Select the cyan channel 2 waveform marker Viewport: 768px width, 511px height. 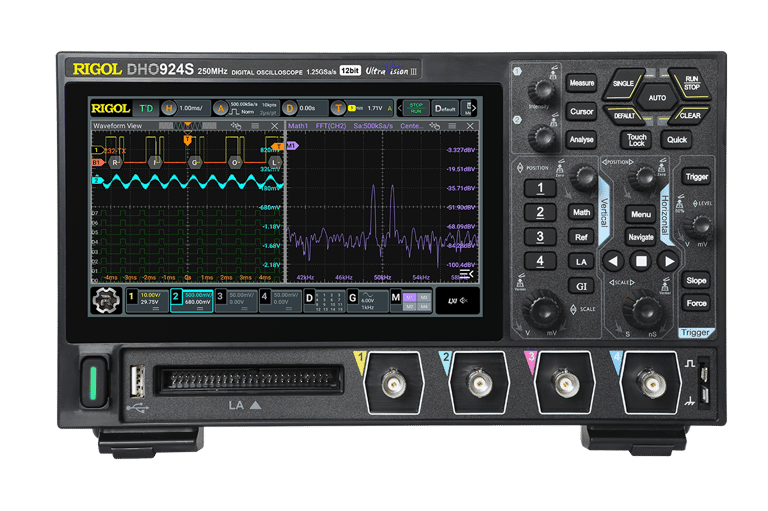pyautogui.click(x=97, y=180)
